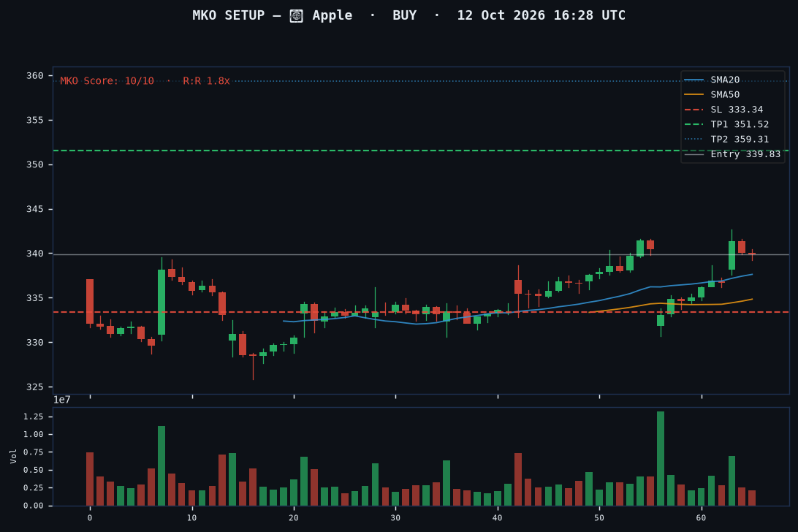Screen dimensions: 798x532
Task: Click the blue SMA20 line sample in legend
Action: click(694, 80)
